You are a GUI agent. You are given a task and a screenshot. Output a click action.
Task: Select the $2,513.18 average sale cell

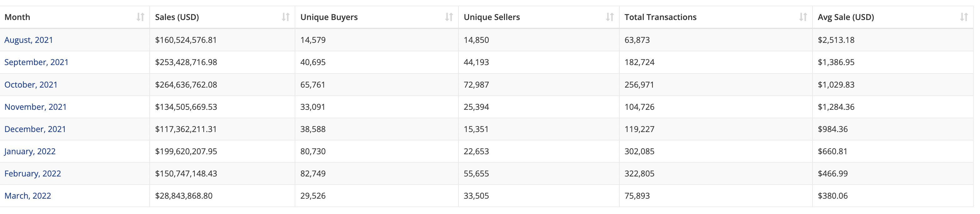pyautogui.click(x=893, y=40)
